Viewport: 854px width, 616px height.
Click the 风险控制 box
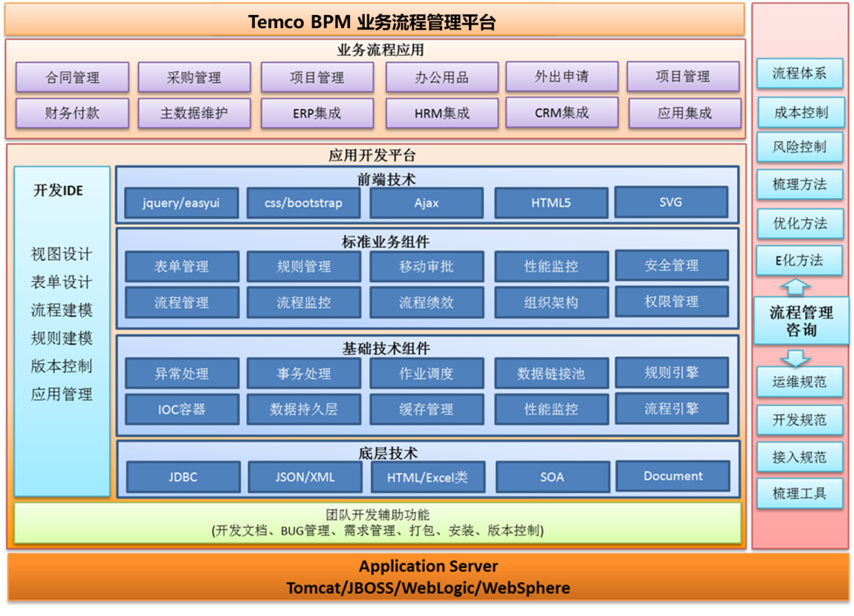(800, 147)
